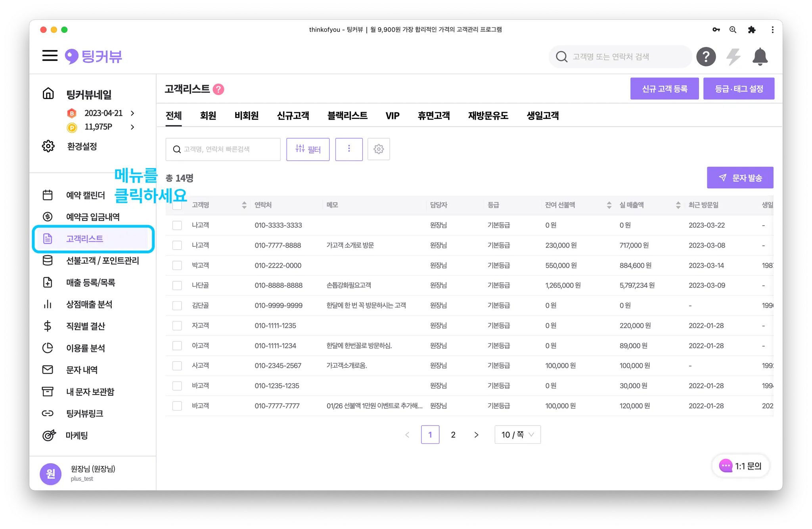This screenshot has width=812, height=529.
Task: Open the 10 / 쪽 page size dropdown
Action: coord(517,435)
